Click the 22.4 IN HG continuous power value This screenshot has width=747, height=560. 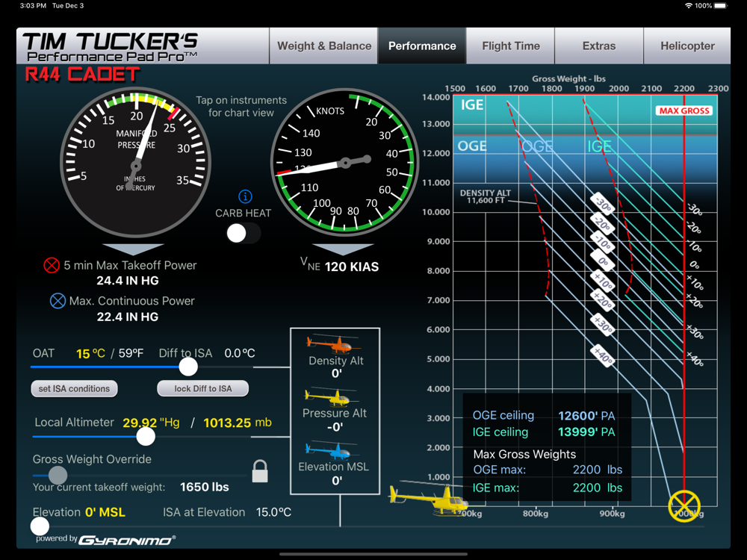pos(128,317)
